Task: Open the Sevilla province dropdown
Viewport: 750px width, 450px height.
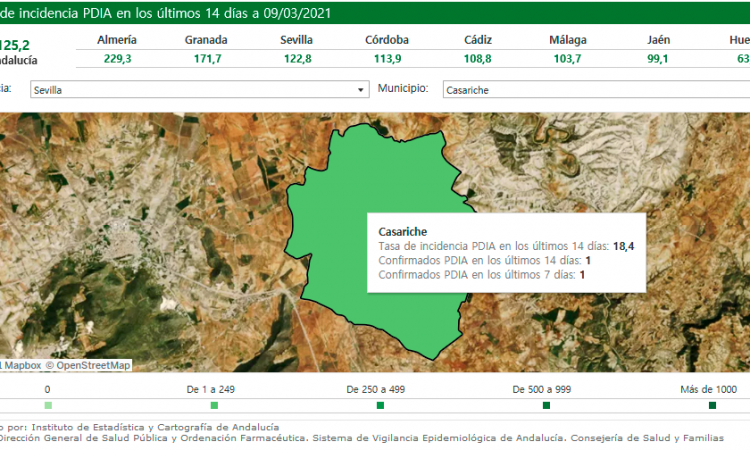Action: (x=361, y=89)
